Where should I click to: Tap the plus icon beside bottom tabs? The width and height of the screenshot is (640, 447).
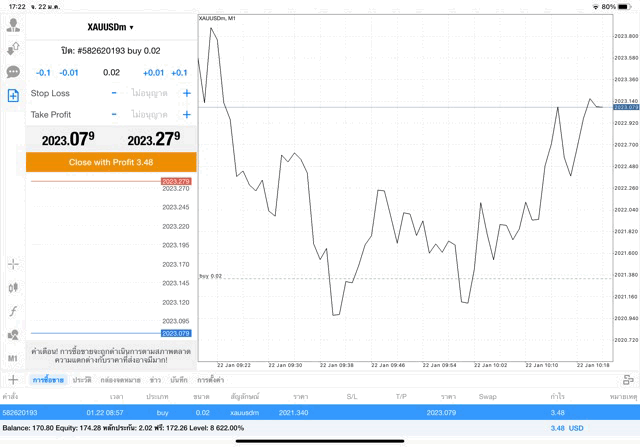(x=13, y=380)
